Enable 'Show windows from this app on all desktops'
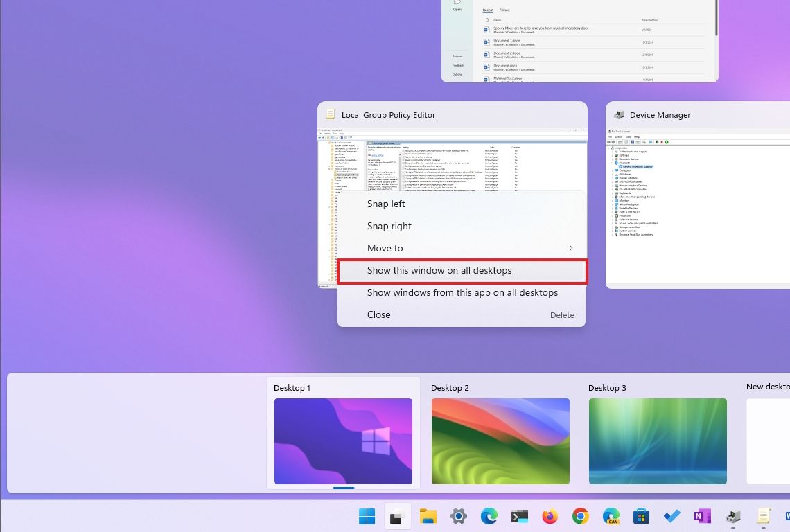This screenshot has width=790, height=532. pos(462,292)
